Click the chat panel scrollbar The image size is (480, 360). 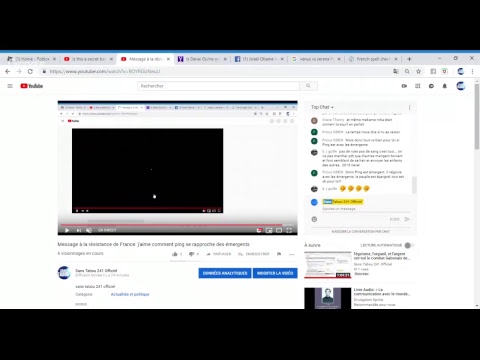pyautogui.click(x=414, y=185)
